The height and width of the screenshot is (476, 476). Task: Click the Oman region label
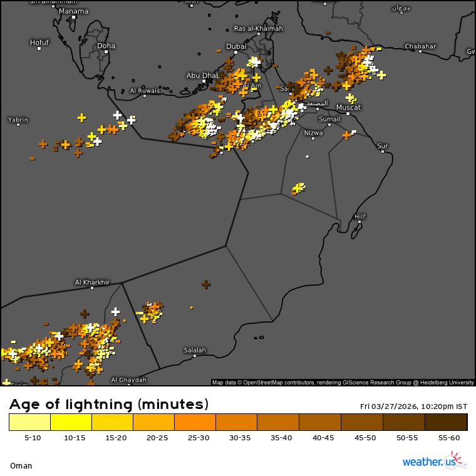point(21,466)
